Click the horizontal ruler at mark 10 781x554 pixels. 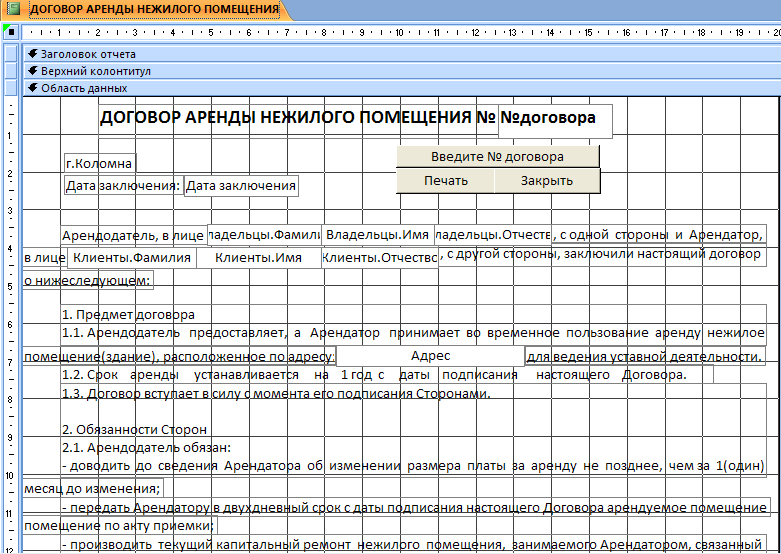(x=399, y=33)
